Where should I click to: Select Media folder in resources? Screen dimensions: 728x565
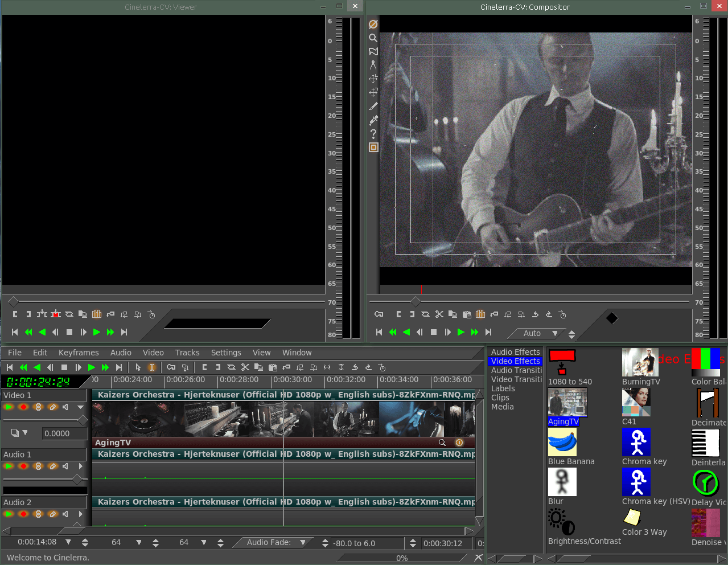pos(503,407)
